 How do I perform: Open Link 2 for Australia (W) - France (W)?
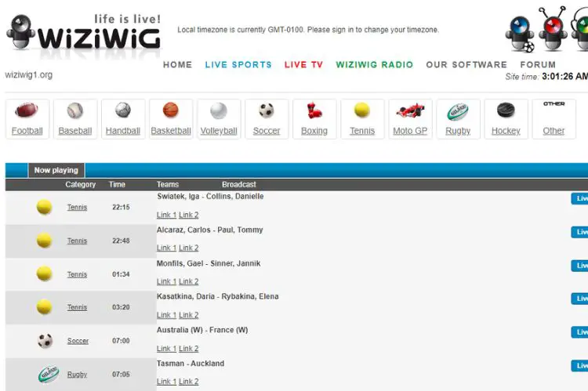click(189, 348)
